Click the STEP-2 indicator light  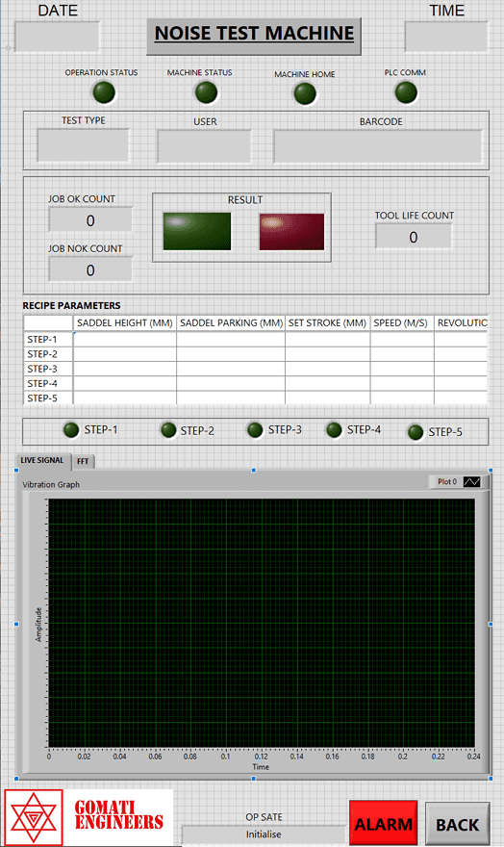pos(168,430)
